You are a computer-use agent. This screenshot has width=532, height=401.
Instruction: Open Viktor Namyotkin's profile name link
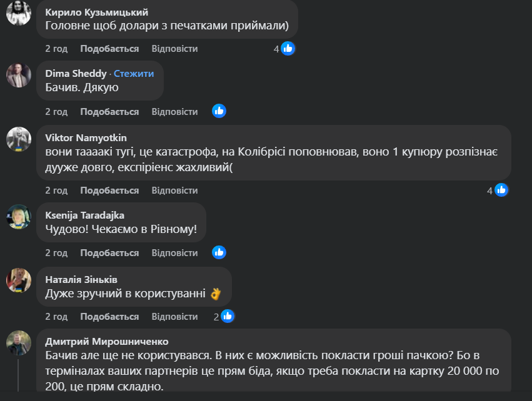click(86, 137)
